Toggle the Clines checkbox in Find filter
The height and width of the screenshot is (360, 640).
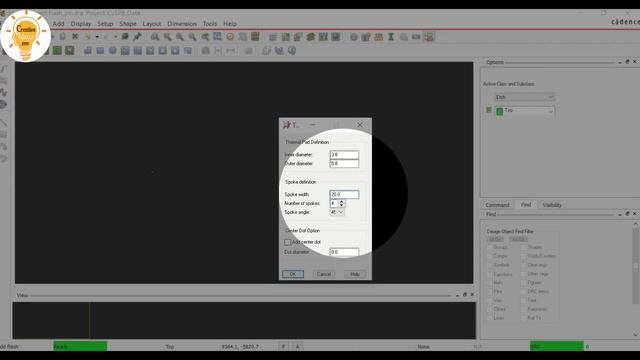(x=490, y=309)
